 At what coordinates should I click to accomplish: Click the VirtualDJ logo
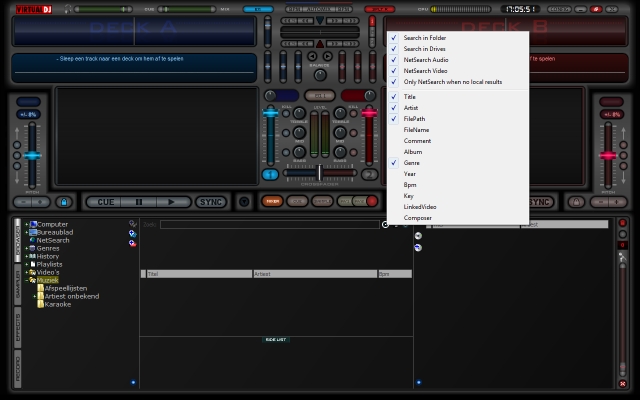[x=34, y=9]
